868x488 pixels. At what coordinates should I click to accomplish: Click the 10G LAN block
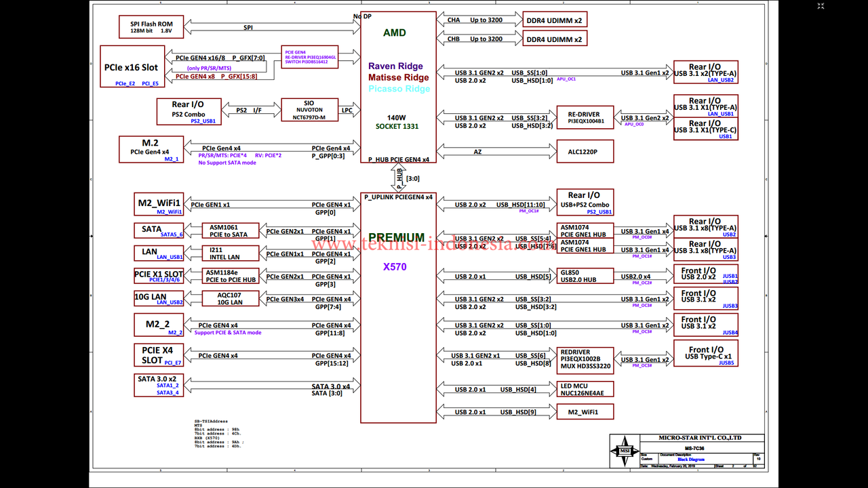(x=159, y=298)
